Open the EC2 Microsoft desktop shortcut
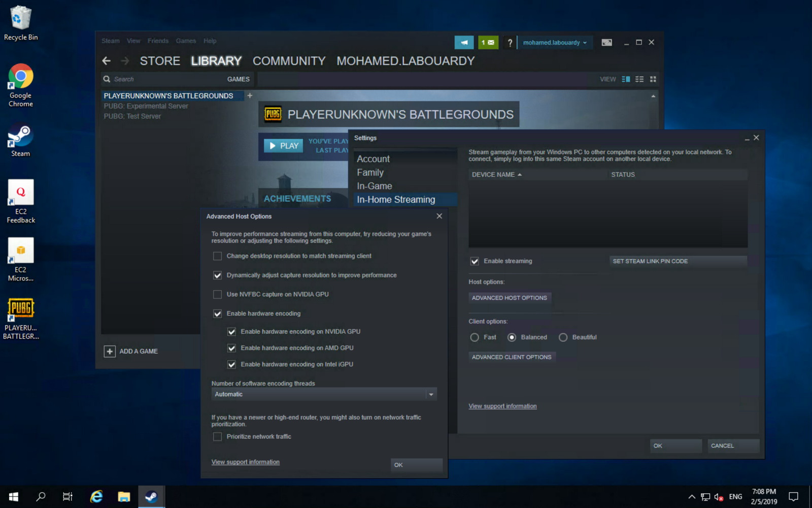Screen dimensions: 812x508 click(x=21, y=260)
